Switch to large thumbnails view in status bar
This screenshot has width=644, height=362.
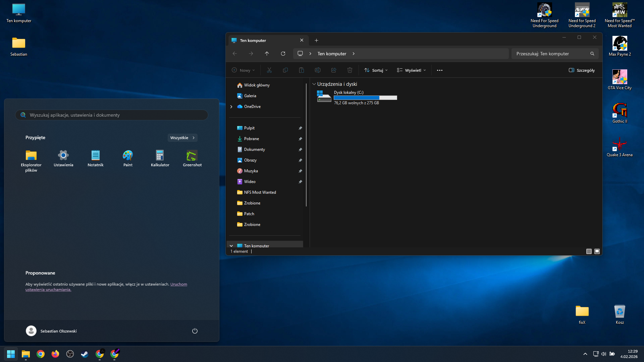coord(597,251)
